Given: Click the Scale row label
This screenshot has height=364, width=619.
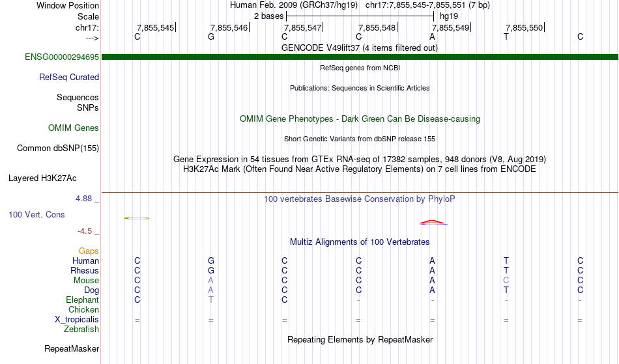Looking at the screenshot, I should 89,16.
